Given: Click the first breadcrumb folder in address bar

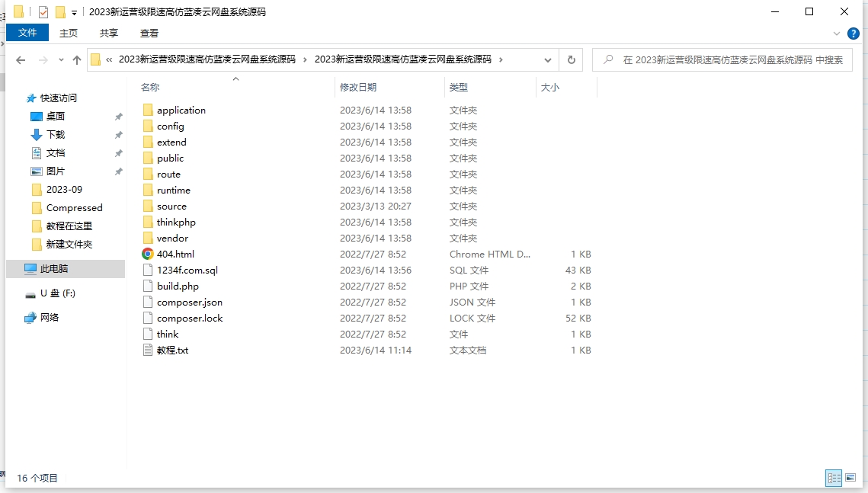Looking at the screenshot, I should (207, 59).
